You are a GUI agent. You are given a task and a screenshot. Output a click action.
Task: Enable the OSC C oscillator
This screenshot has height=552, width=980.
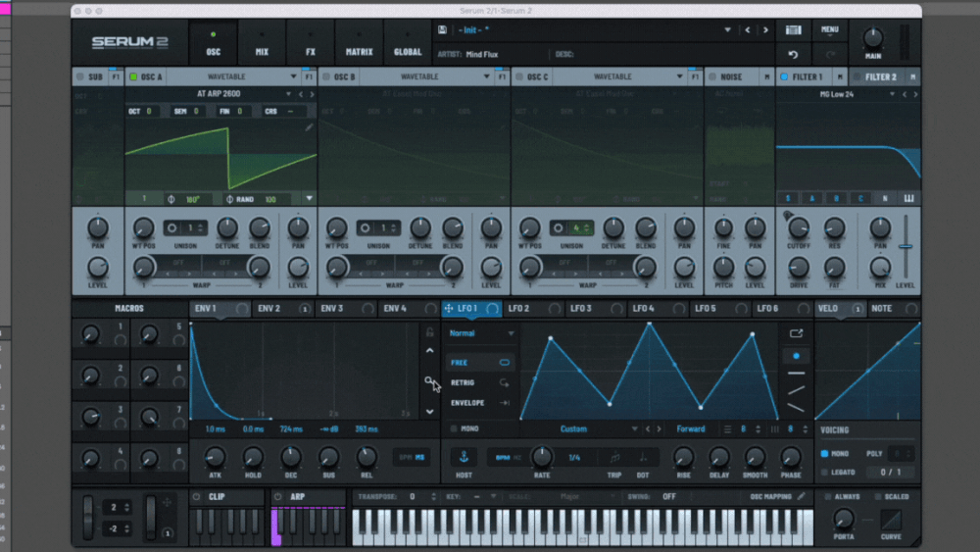tap(519, 76)
